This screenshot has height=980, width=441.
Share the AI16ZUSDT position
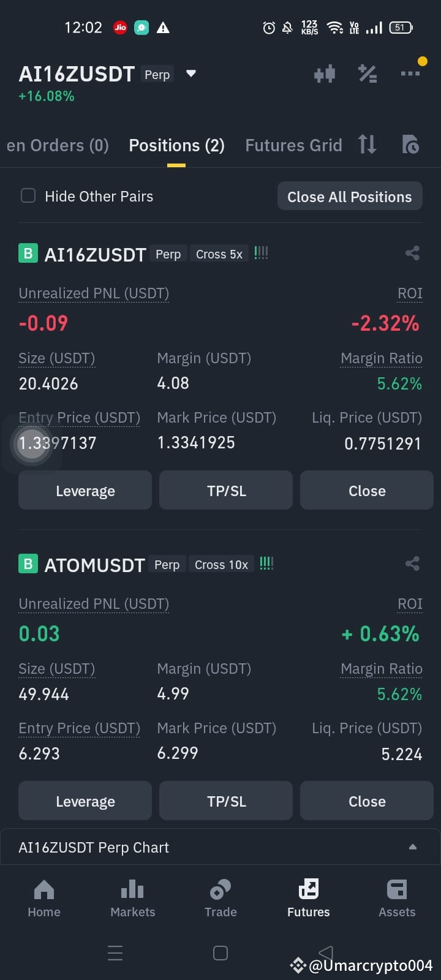point(412,253)
